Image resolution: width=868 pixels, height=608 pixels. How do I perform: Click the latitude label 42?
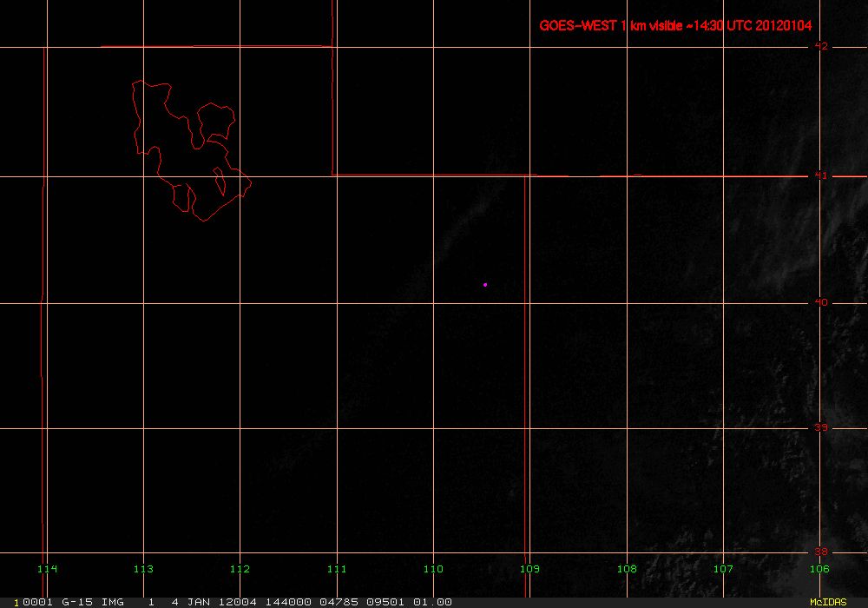pyautogui.click(x=821, y=46)
